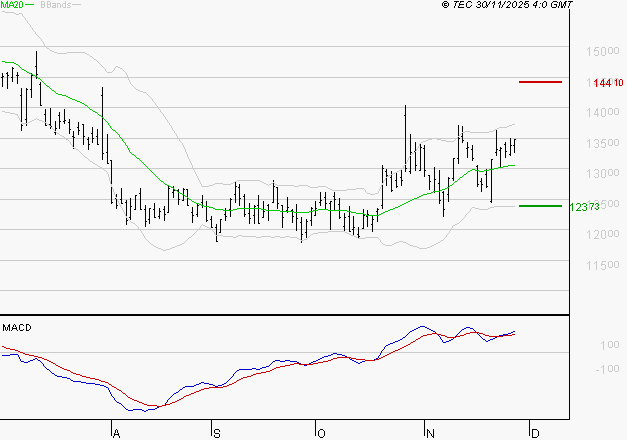
Task: Click the TEC 30/11/2025 copyright text
Action: click(x=507, y=4)
